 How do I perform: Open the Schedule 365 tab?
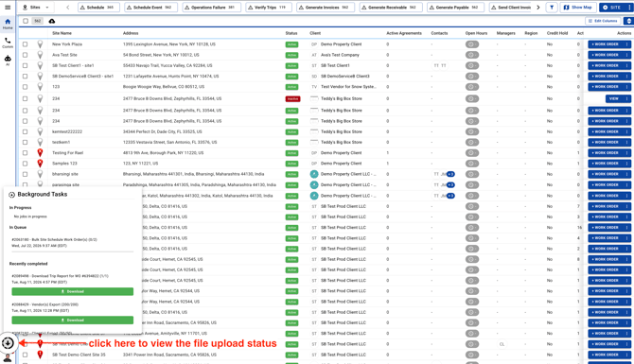click(x=98, y=8)
